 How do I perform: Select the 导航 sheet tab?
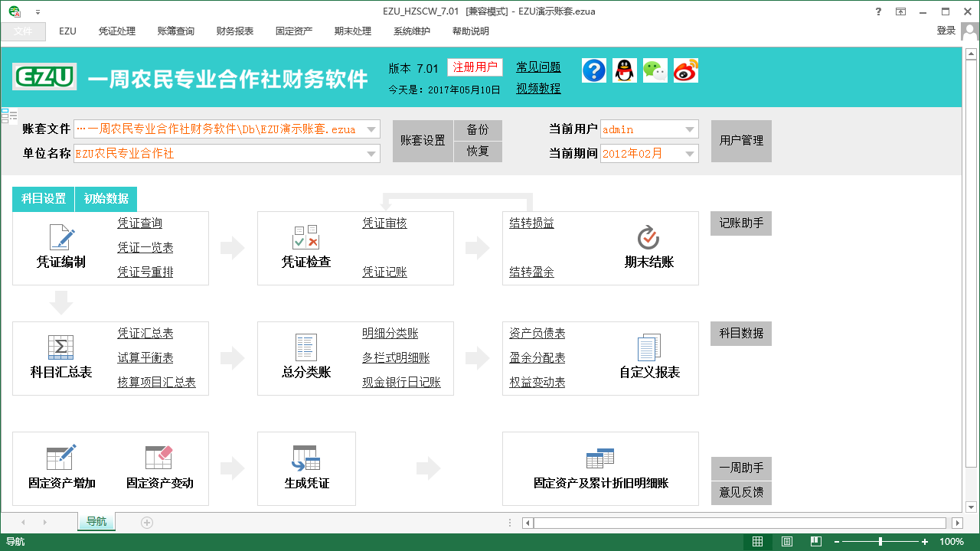click(96, 522)
